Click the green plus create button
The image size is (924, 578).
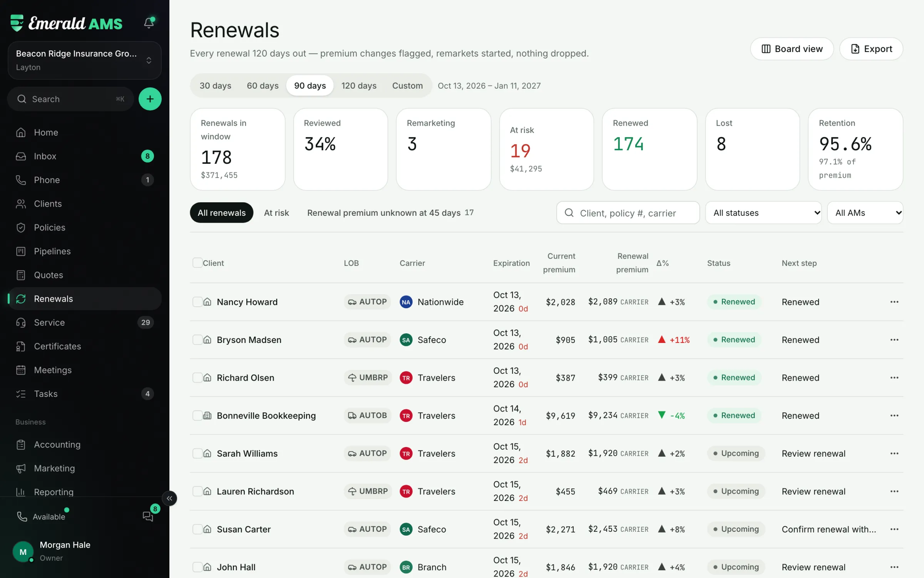[150, 99]
